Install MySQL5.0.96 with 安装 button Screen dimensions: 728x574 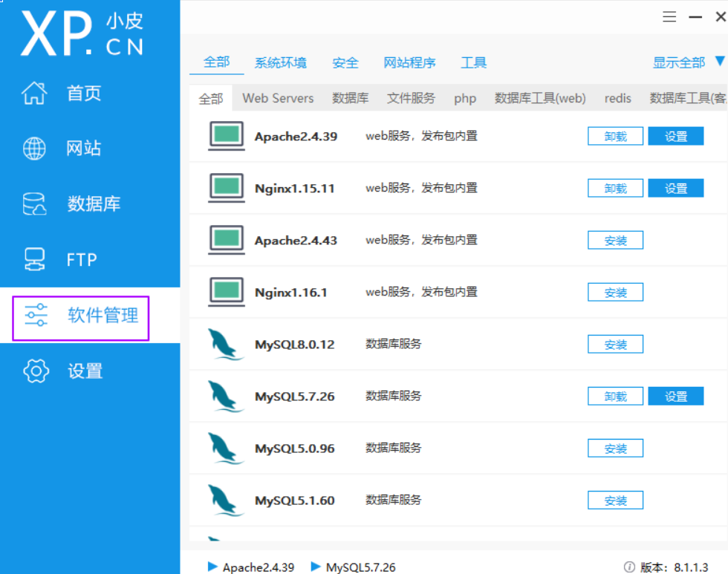pyautogui.click(x=615, y=448)
